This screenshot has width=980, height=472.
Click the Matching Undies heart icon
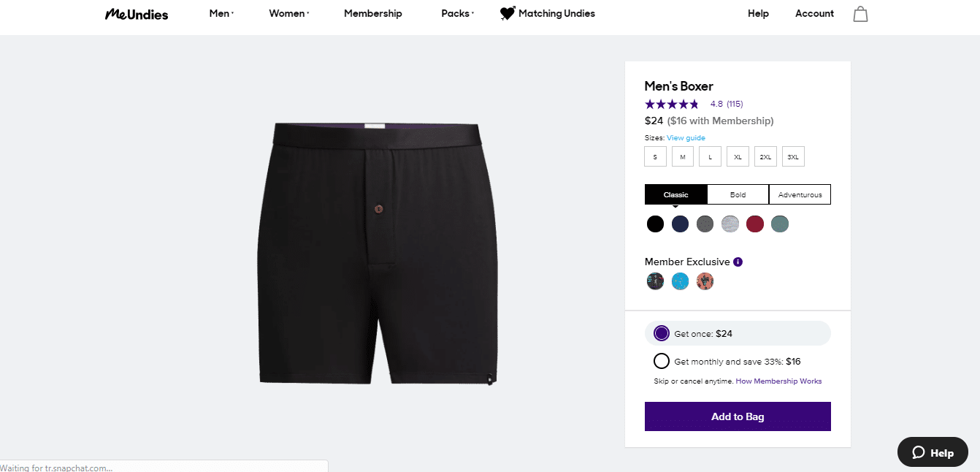click(507, 12)
